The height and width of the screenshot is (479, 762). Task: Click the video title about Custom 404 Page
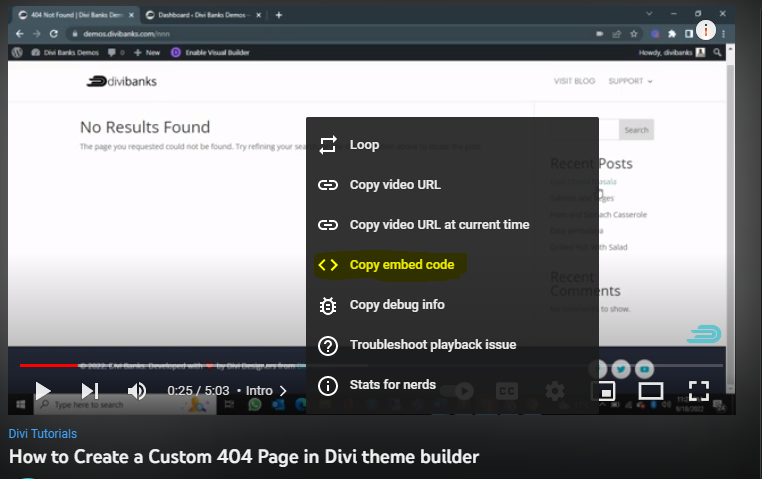click(244, 457)
